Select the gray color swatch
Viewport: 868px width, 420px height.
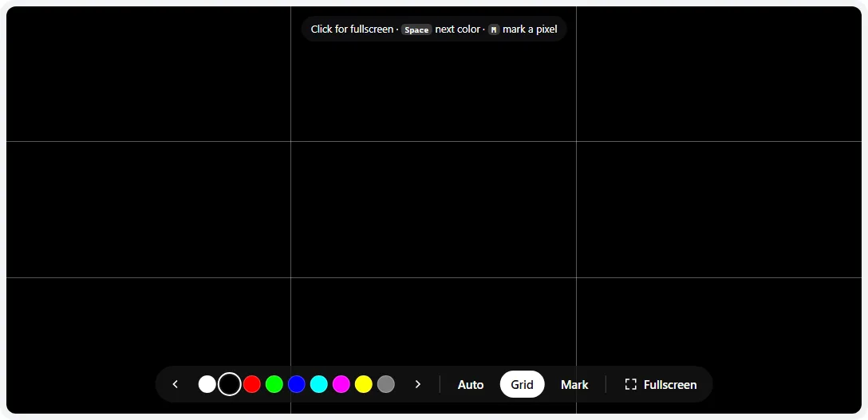point(386,384)
